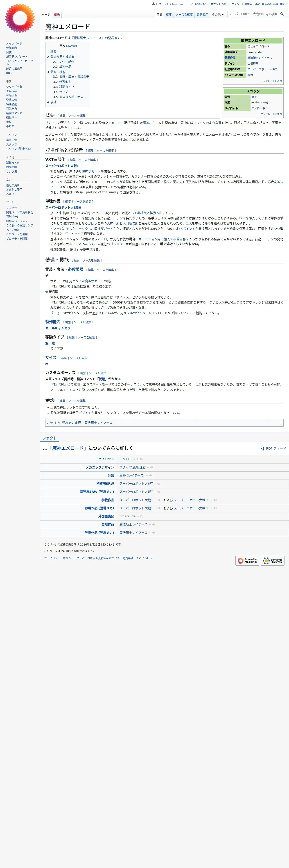Image resolution: width=289 pixels, height=868 pixels.
Task: Click the plus icon after Emeraude value
Action: [138, 516]
